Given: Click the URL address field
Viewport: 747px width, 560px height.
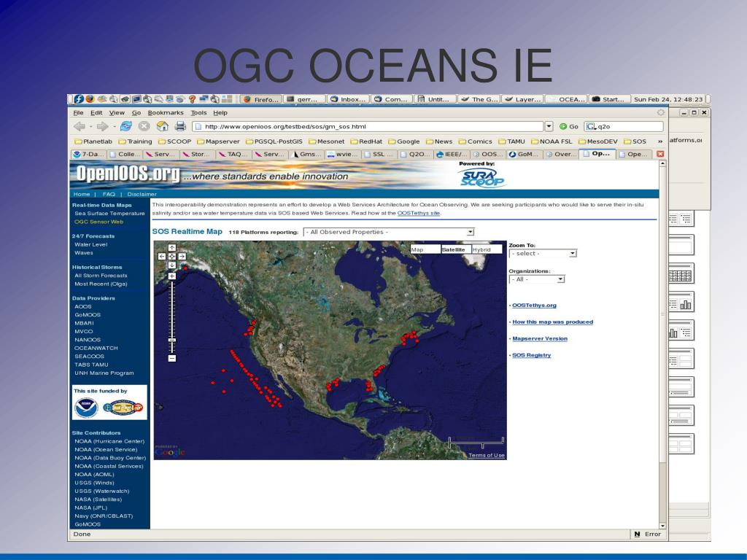Looking at the screenshot, I should click(x=368, y=126).
